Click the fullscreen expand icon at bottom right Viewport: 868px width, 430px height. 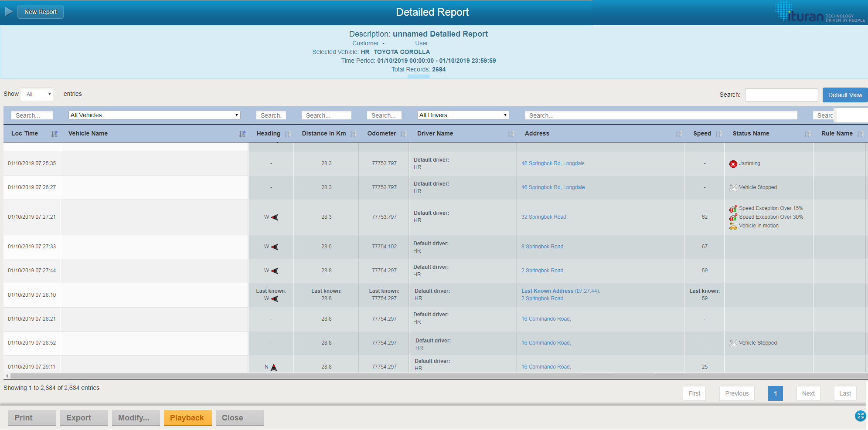pyautogui.click(x=860, y=416)
